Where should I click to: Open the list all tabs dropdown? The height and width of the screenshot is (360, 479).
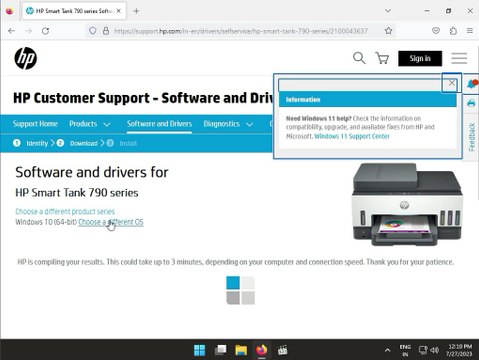388,11
